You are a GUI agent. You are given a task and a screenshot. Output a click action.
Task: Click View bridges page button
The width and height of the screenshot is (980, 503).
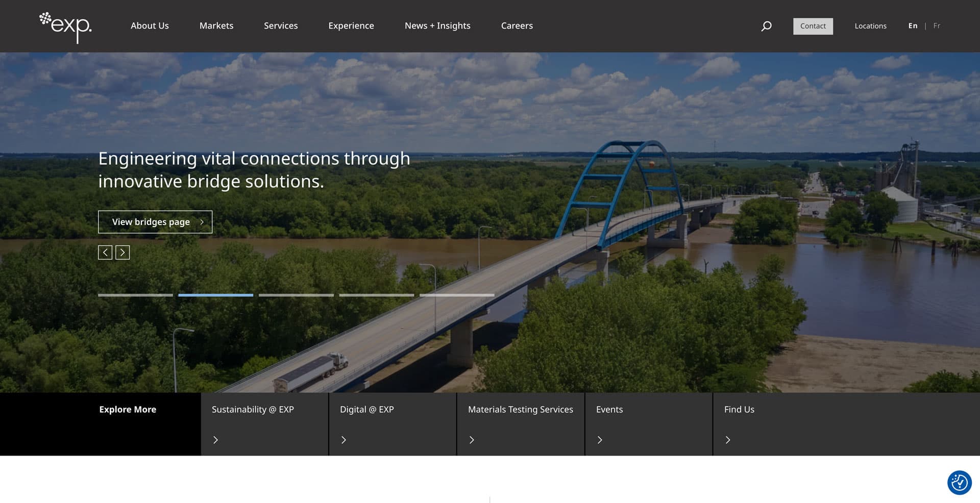point(155,222)
